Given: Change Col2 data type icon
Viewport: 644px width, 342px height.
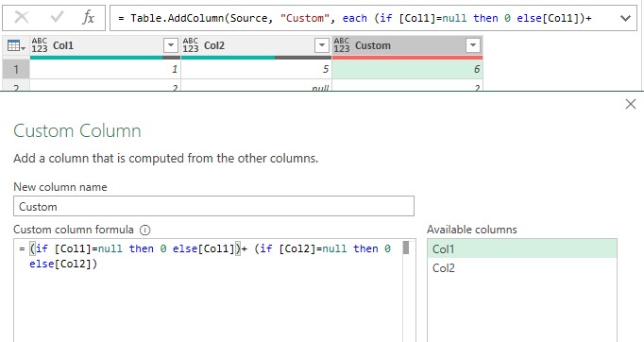Looking at the screenshot, I should coord(191,45).
